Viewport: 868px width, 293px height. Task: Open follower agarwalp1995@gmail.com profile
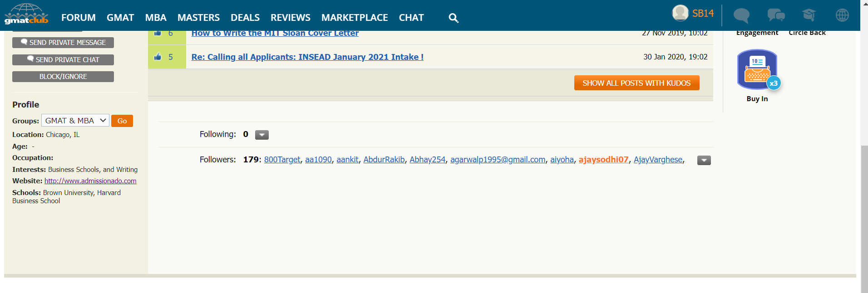498,160
